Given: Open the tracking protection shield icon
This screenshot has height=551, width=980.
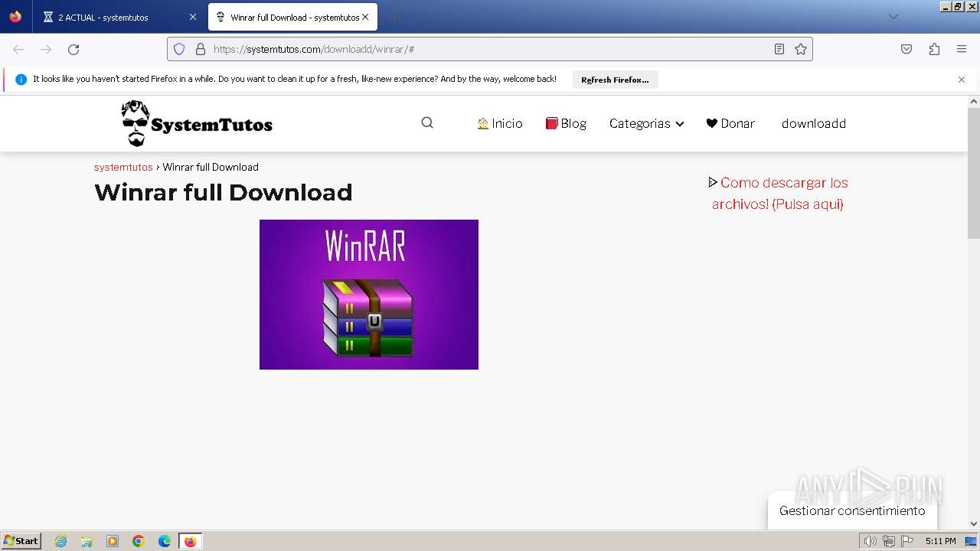Looking at the screenshot, I should (x=179, y=49).
